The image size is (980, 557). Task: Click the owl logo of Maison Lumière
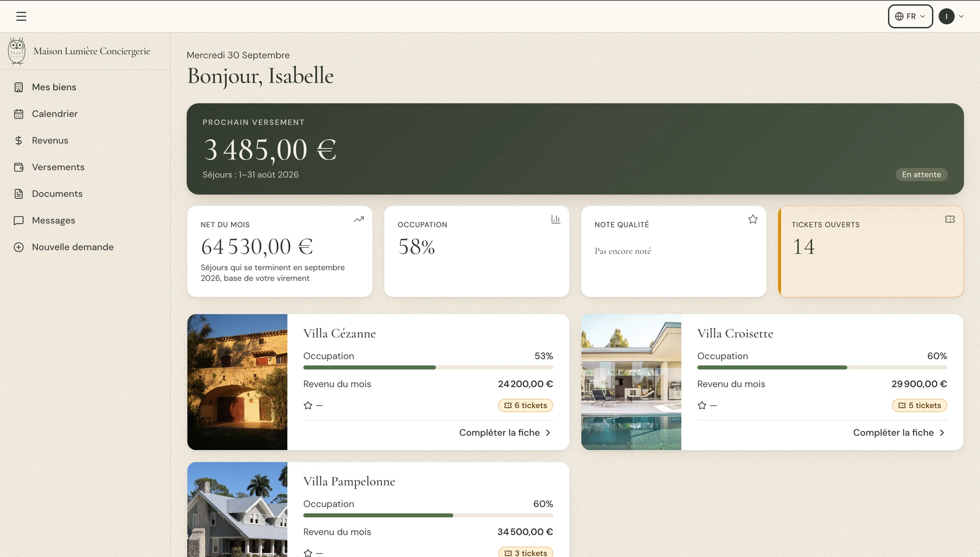pyautogui.click(x=17, y=51)
